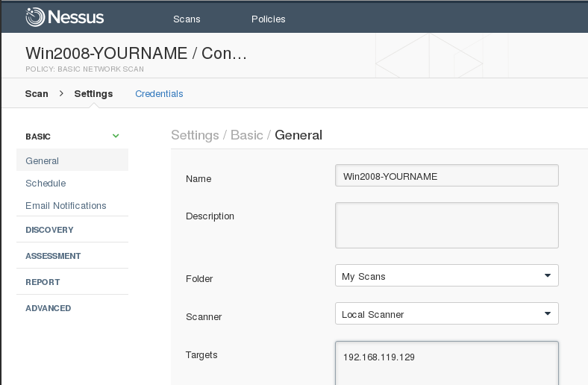
Task: Select the Settings tab
Action: click(x=93, y=94)
